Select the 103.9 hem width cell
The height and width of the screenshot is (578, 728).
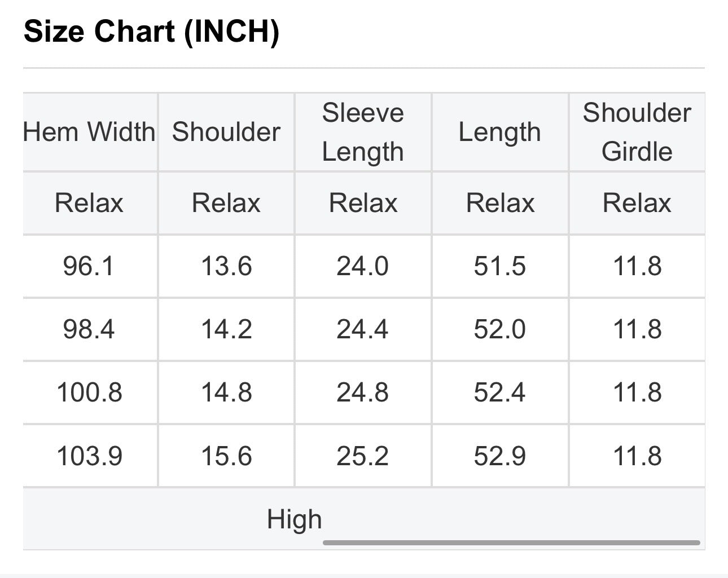[x=89, y=456]
